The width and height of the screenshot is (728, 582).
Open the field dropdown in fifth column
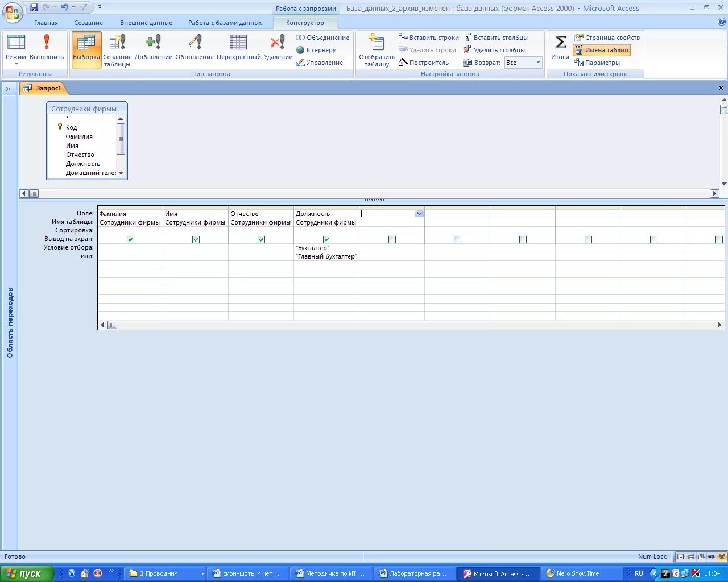[419, 214]
